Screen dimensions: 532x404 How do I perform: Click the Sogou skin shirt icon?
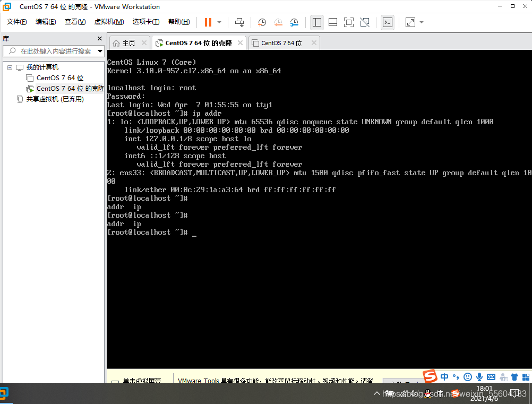click(514, 377)
